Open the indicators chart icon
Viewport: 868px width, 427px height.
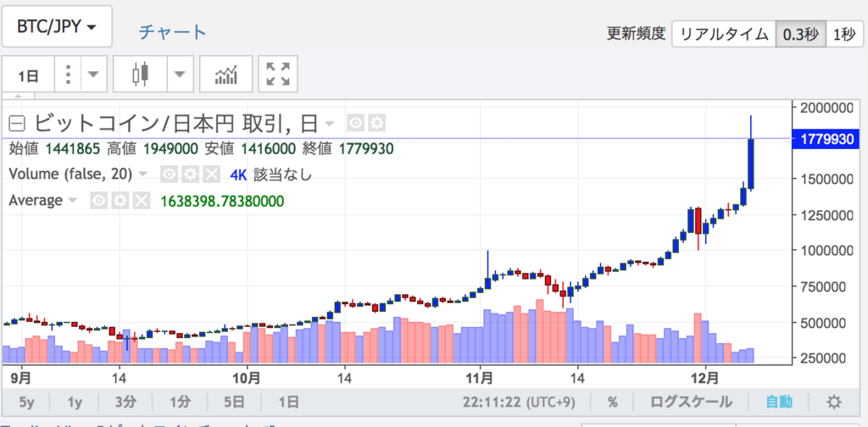click(225, 74)
